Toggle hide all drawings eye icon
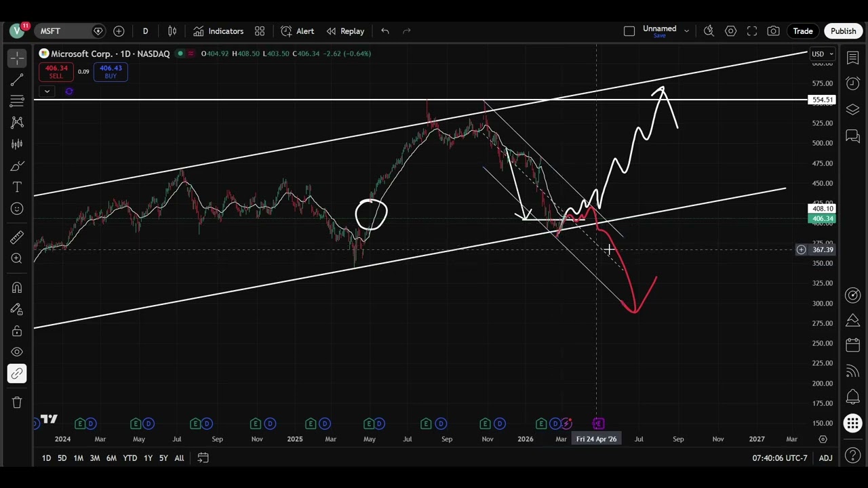The image size is (868, 488). (17, 352)
